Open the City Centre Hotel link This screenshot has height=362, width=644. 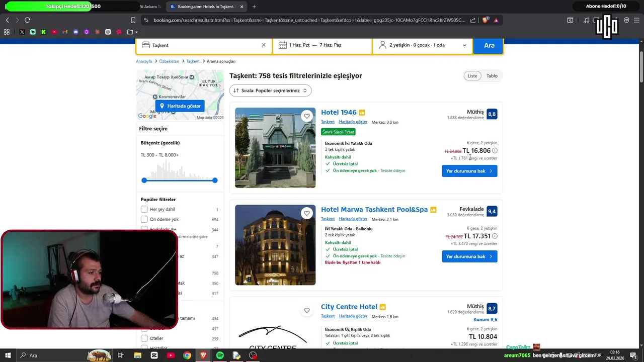click(x=349, y=307)
